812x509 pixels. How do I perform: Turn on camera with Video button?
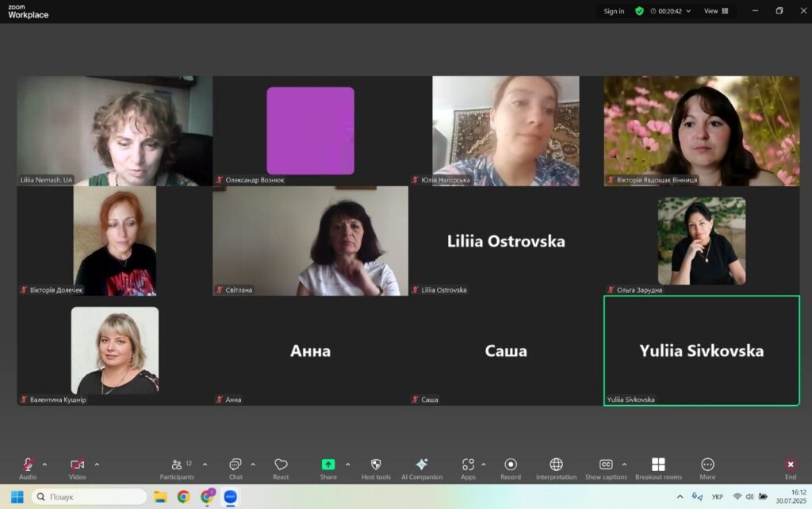click(x=77, y=465)
